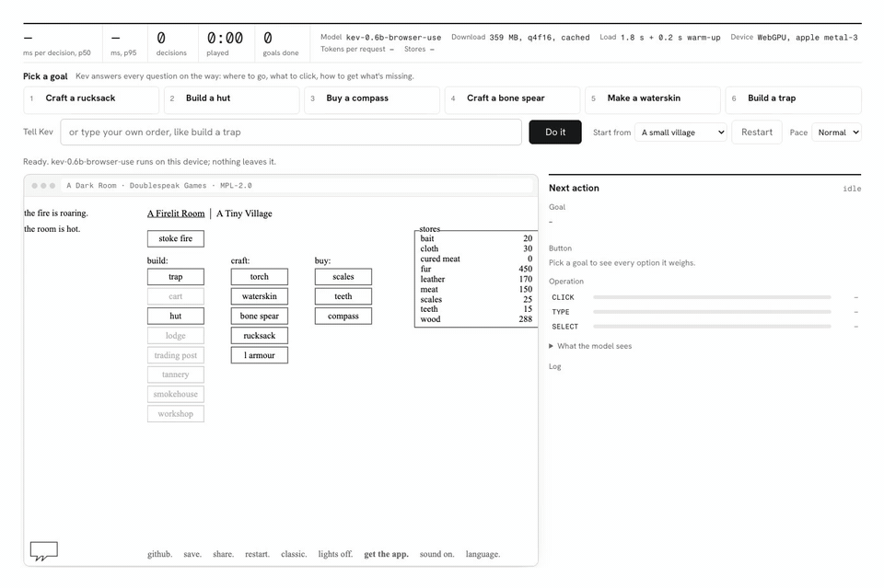Choose goal 3 Buy a compass
The image size is (884, 588).
click(x=372, y=99)
